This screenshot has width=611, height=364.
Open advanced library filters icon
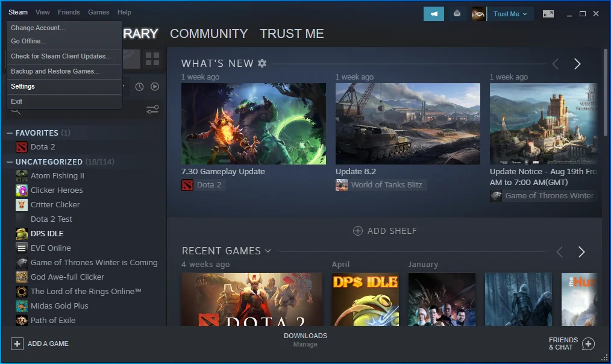point(152,110)
